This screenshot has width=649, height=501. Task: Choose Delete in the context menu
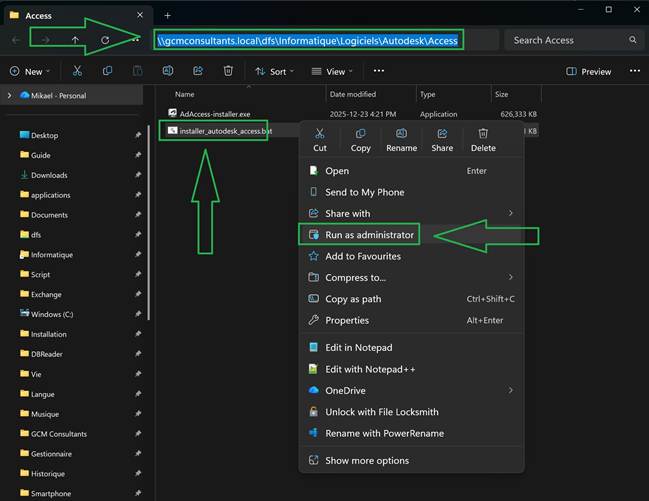click(483, 140)
